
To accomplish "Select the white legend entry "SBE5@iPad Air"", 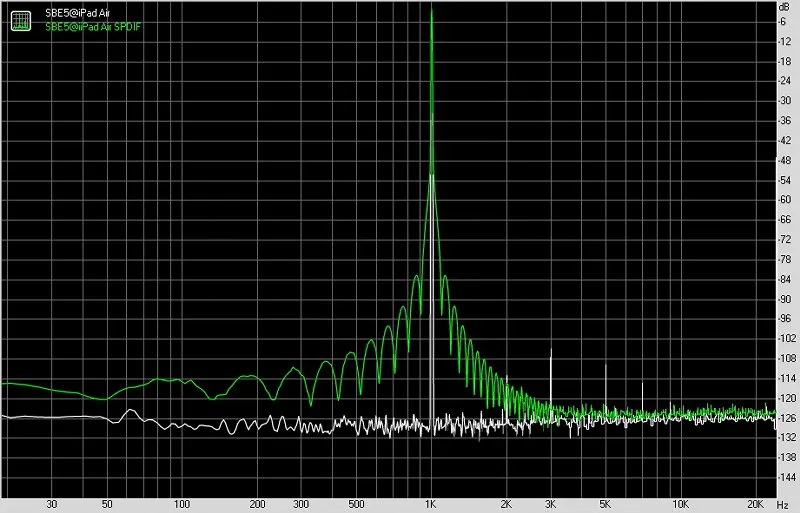I will pos(78,13).
